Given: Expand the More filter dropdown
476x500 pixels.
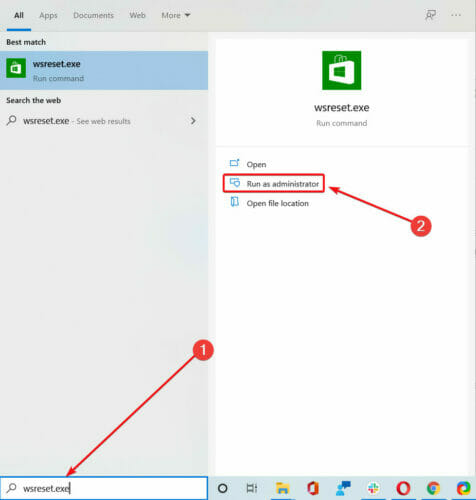Looking at the screenshot, I should pos(176,15).
